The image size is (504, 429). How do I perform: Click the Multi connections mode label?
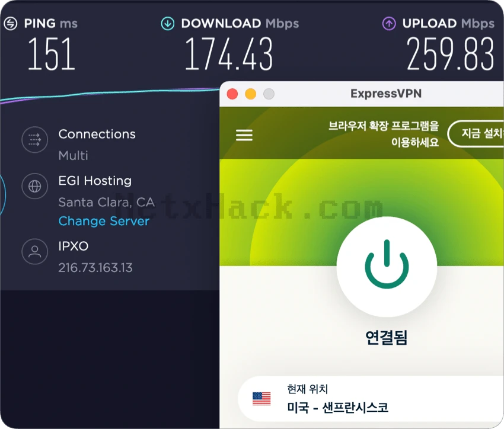tap(74, 155)
